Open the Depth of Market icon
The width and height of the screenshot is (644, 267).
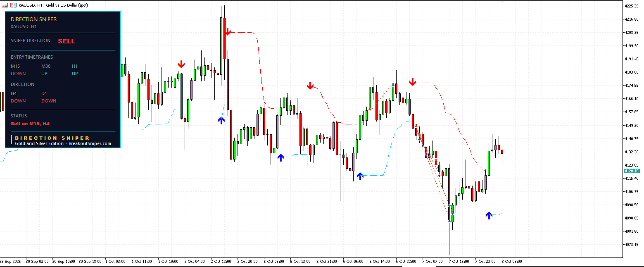pyautogui.click(x=5, y=5)
